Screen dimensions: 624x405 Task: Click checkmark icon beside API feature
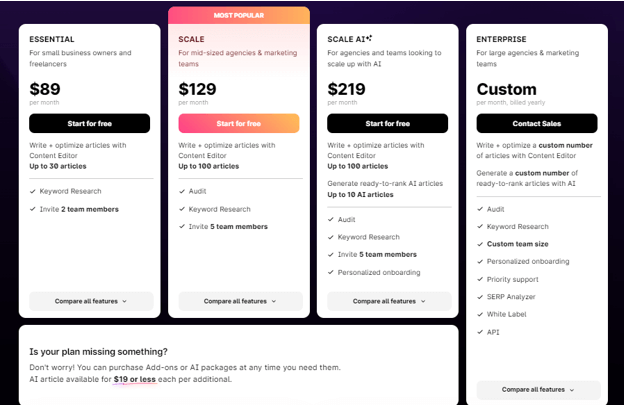click(480, 331)
